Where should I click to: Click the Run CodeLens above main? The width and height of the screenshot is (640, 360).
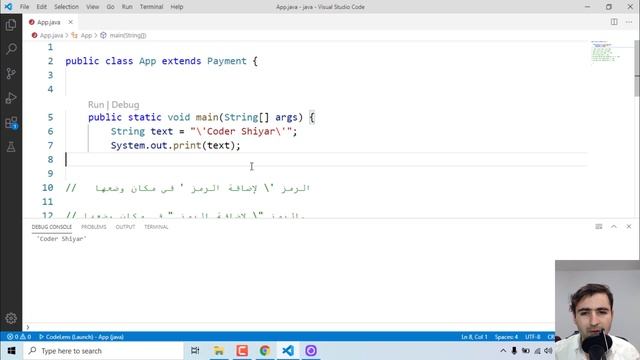coord(96,105)
